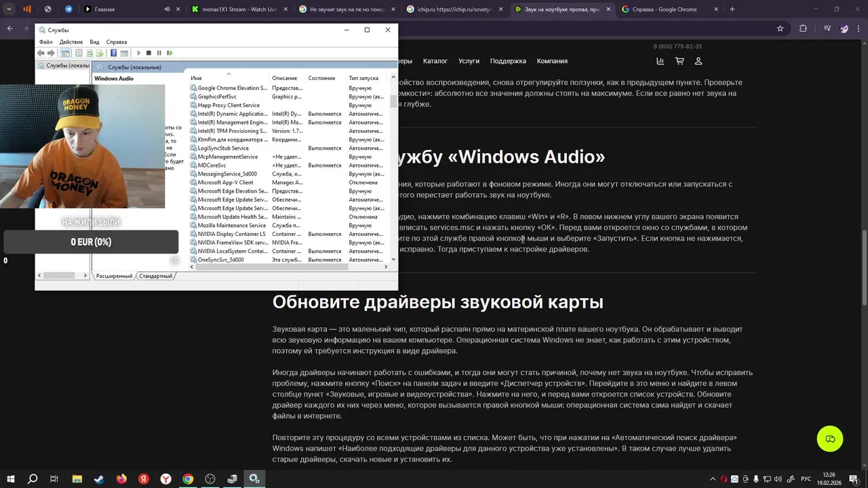The height and width of the screenshot is (488, 868).
Task: Open the Действие menu in Services
Action: click(x=71, y=42)
